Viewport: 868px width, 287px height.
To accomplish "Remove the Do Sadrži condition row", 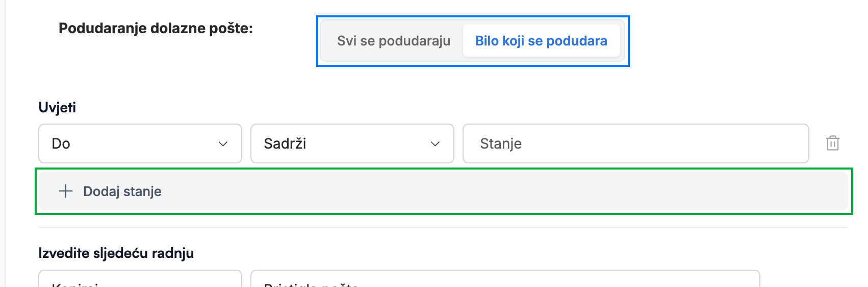I will tap(832, 143).
